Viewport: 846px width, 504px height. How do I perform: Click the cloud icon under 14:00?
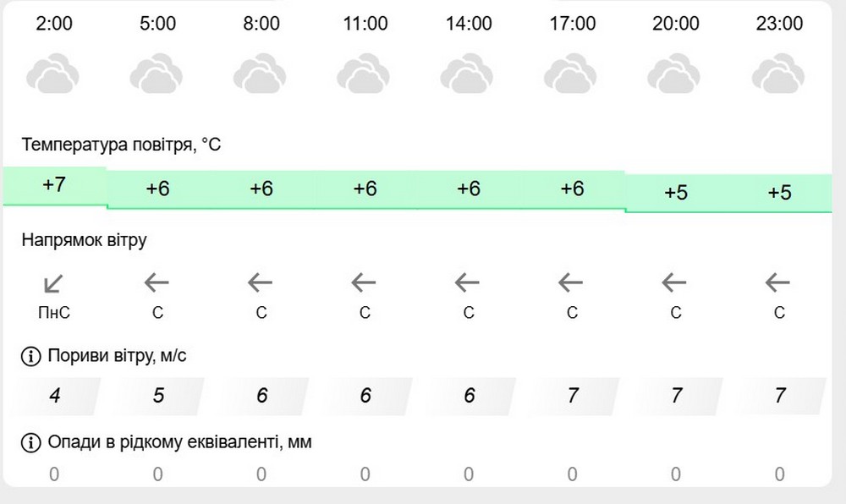click(469, 74)
